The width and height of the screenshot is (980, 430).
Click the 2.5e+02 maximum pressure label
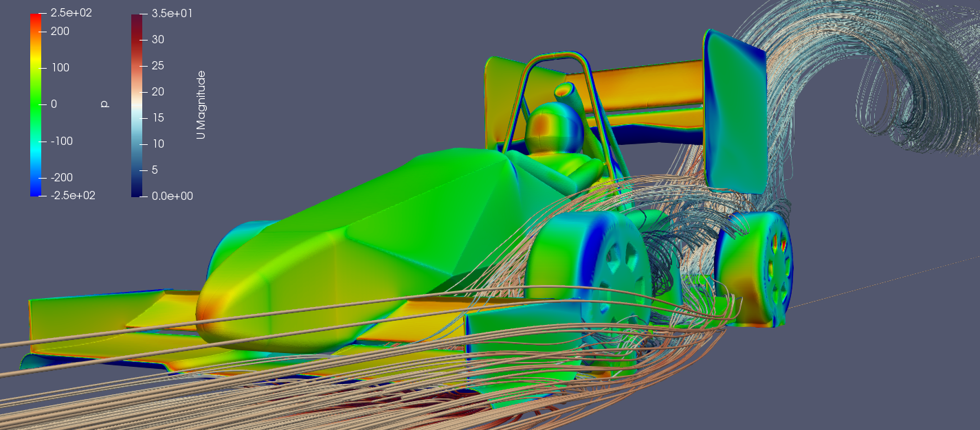(71, 13)
